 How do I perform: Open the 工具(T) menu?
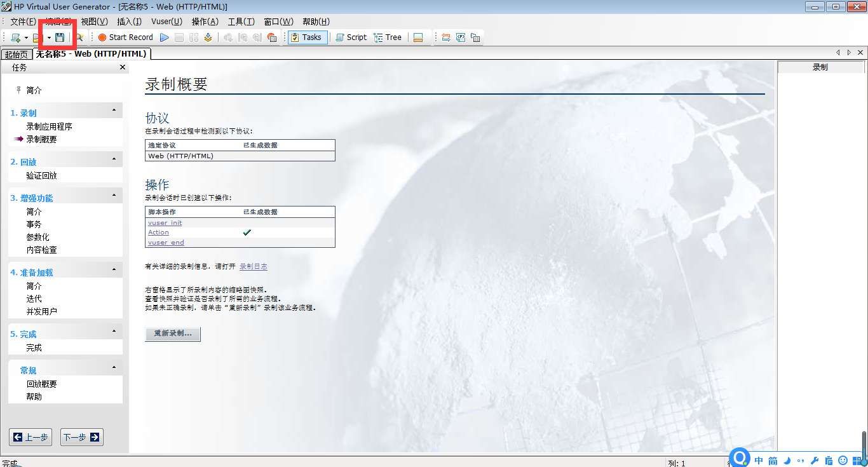pyautogui.click(x=241, y=22)
